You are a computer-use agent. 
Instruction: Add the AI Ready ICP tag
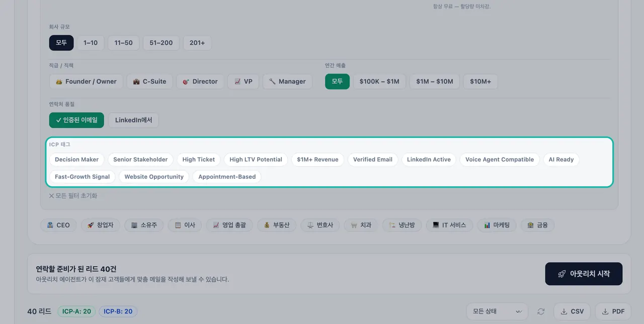pyautogui.click(x=561, y=159)
